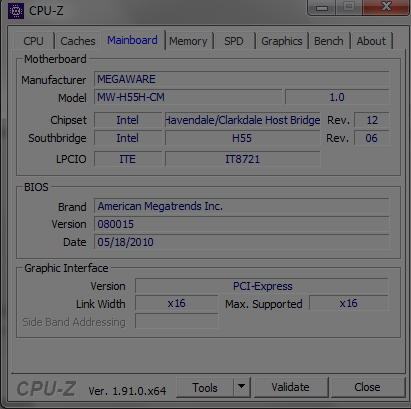Click the Tools button
This screenshot has height=409, width=411.
[x=205, y=388]
